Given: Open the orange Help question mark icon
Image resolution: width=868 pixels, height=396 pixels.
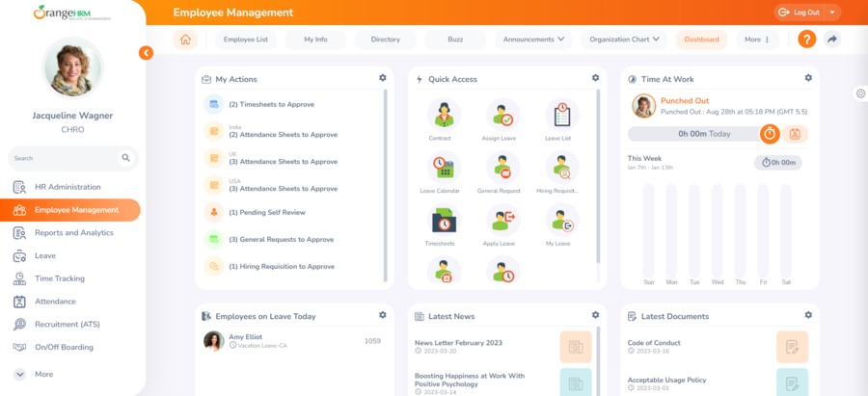Looking at the screenshot, I should coord(807,40).
